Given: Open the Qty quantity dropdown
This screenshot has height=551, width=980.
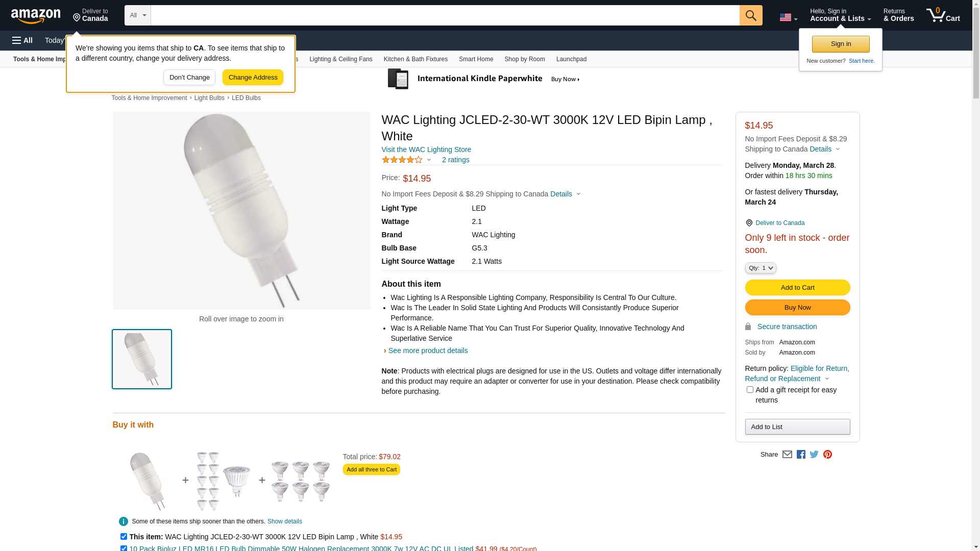Looking at the screenshot, I should coord(761,268).
